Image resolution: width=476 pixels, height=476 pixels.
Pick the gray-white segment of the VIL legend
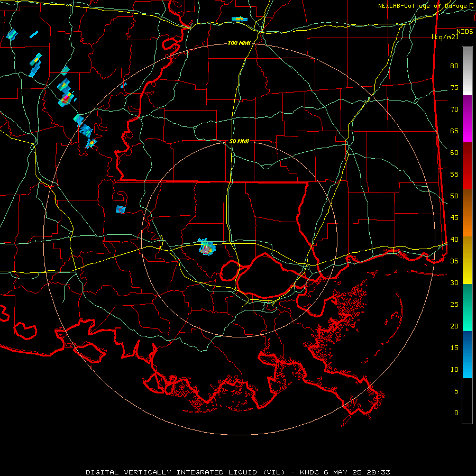(x=467, y=71)
